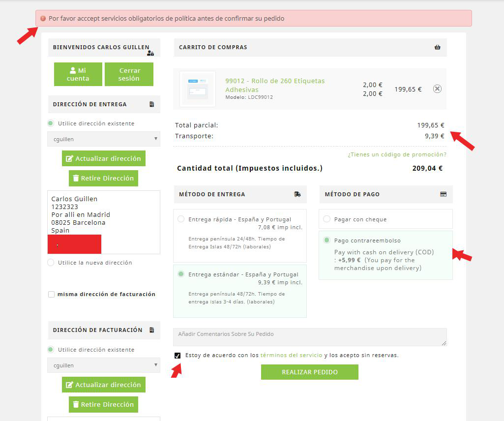Click the Carrito de Compras heading

click(213, 47)
